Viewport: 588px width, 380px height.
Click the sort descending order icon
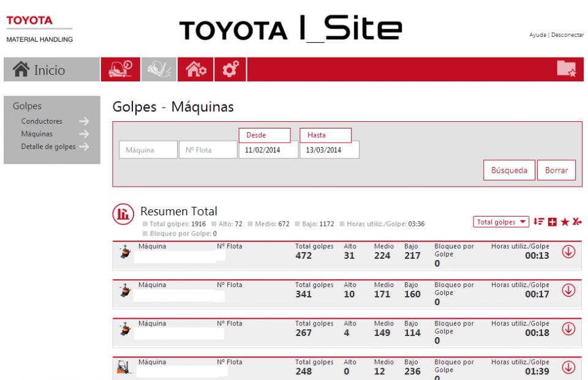coord(538,222)
